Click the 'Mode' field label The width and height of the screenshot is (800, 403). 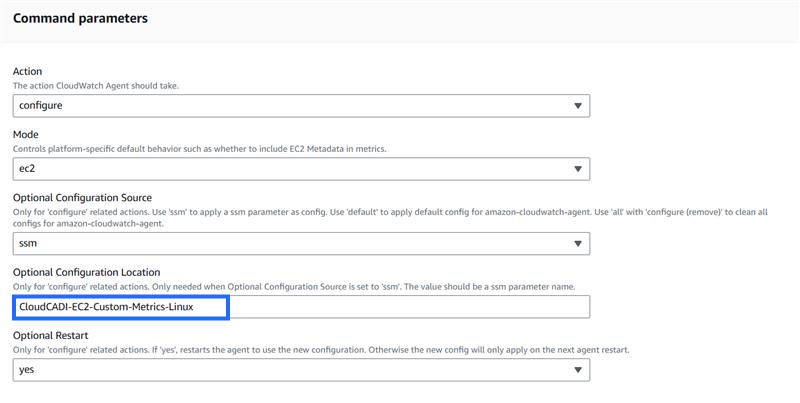pos(26,134)
